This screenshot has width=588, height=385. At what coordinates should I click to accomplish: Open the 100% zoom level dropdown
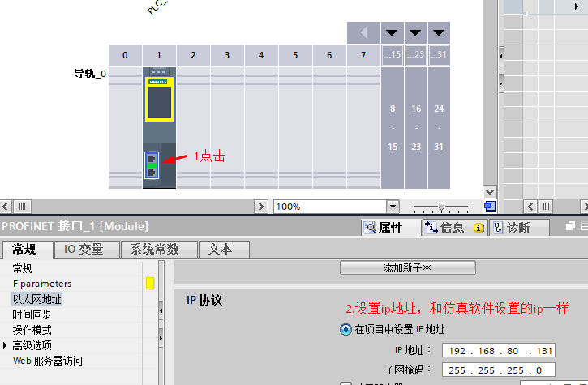(x=393, y=207)
